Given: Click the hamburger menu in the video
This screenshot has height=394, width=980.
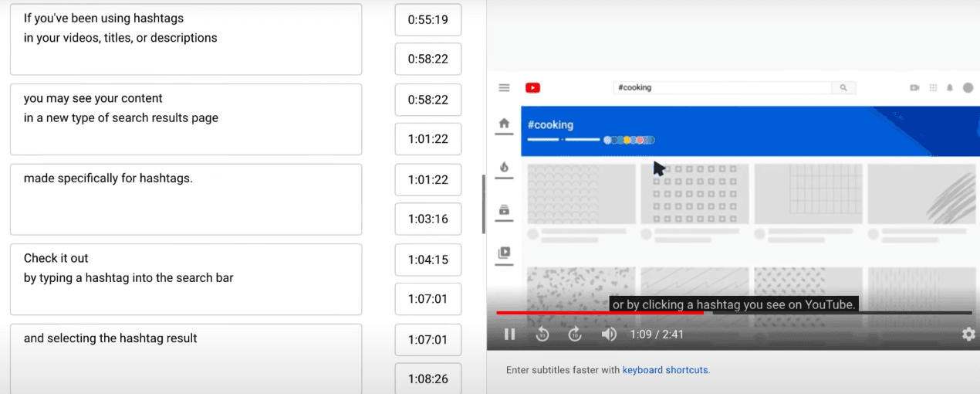Looking at the screenshot, I should tap(504, 88).
